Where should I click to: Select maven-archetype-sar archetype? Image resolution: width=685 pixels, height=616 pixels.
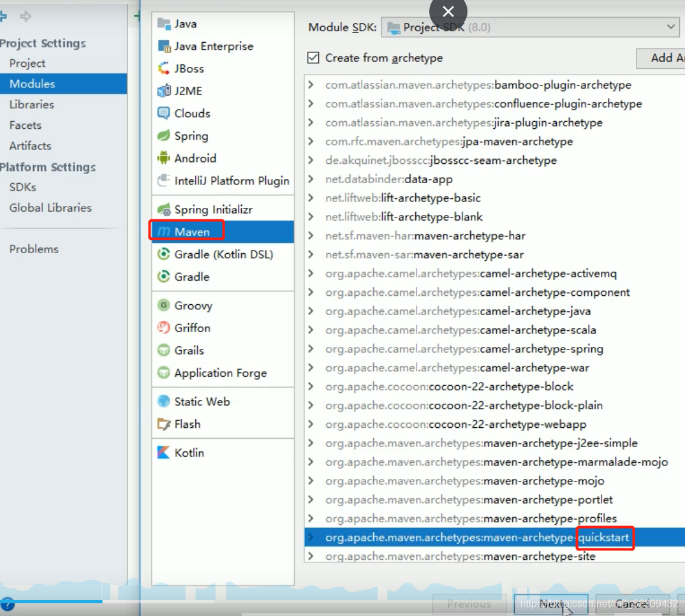(x=494, y=254)
